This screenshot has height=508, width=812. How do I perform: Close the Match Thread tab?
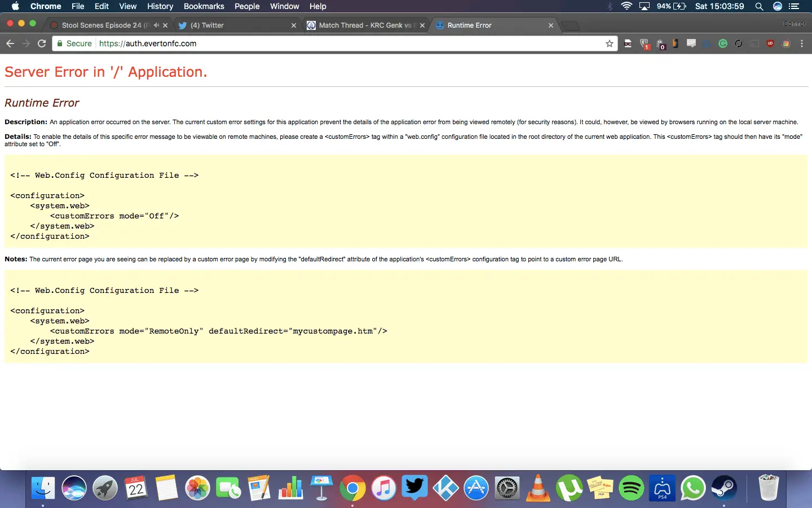click(x=422, y=25)
